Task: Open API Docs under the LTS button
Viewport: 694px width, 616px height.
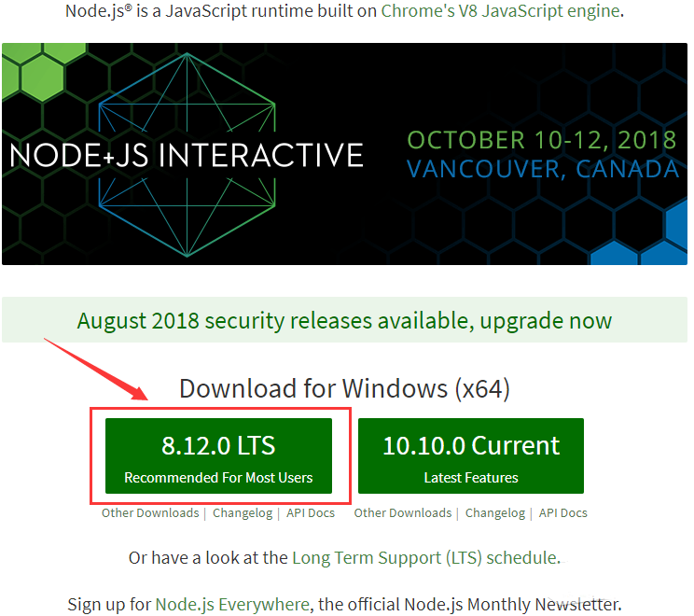Action: [x=311, y=512]
